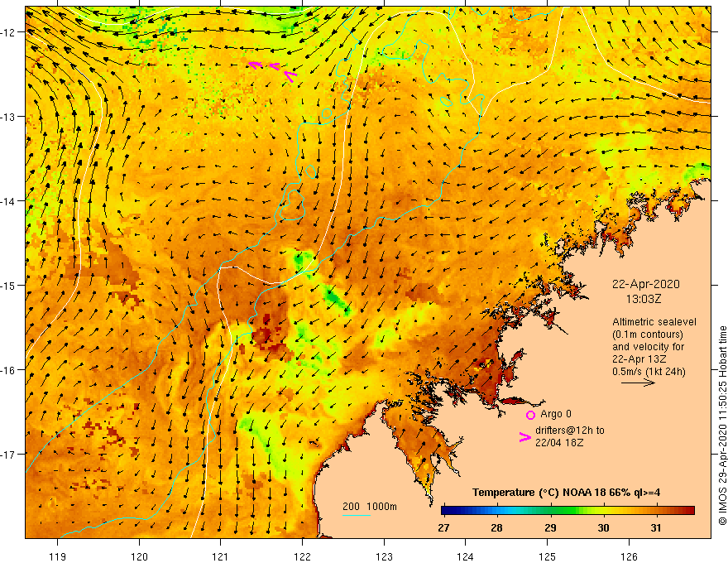Click the magenta drifter arrow legend symbol
Viewport: 728px width, 563px height.
[525, 437]
